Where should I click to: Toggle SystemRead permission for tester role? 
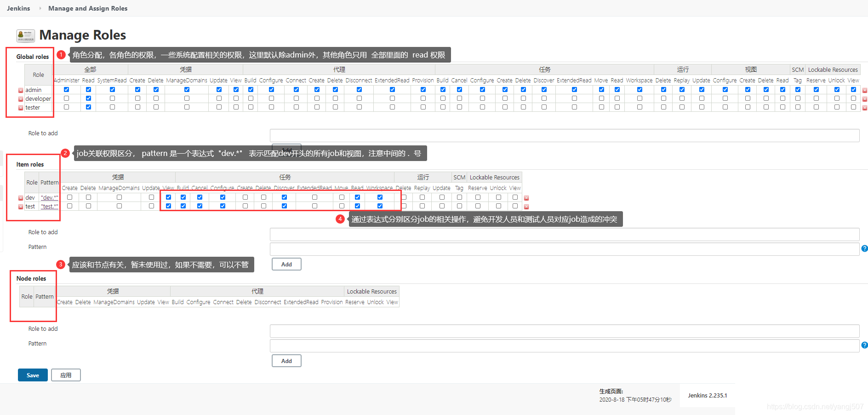point(112,107)
